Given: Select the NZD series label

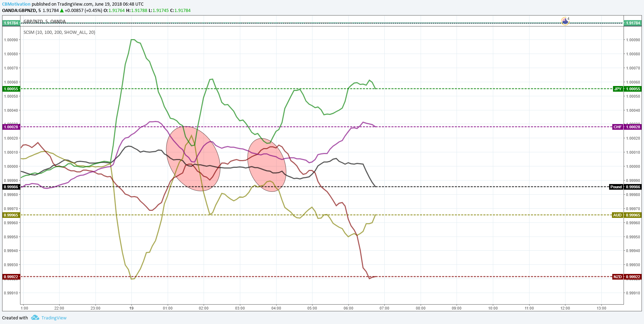Looking at the screenshot, I should 618,277.
